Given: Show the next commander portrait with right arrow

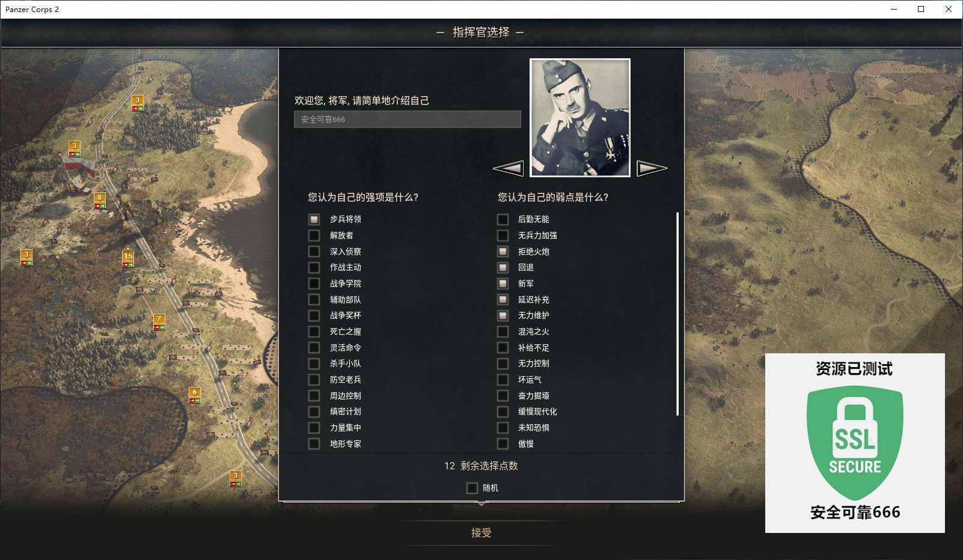Looking at the screenshot, I should tap(652, 169).
